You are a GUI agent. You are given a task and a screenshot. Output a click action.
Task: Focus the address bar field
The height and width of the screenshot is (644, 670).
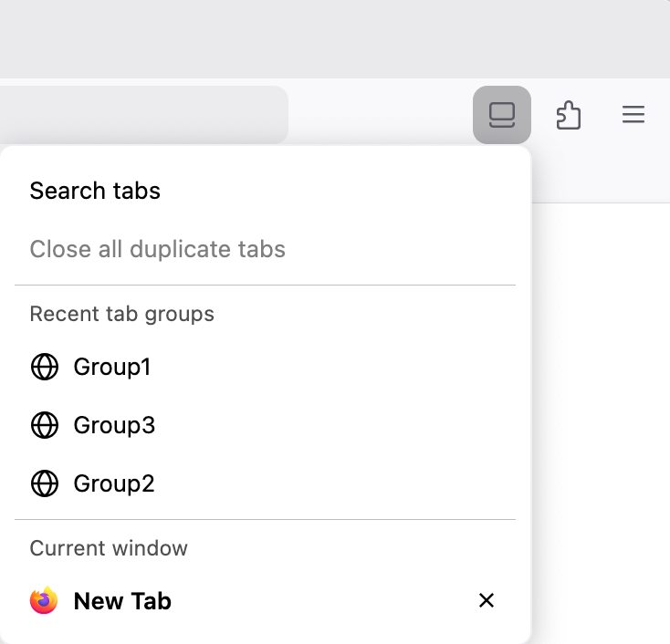pos(137,115)
